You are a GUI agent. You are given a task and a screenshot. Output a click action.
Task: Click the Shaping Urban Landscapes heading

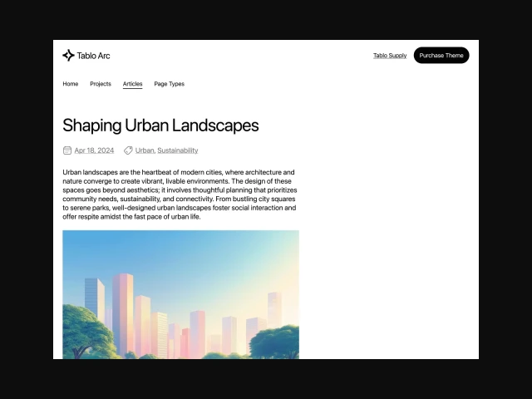coord(160,126)
